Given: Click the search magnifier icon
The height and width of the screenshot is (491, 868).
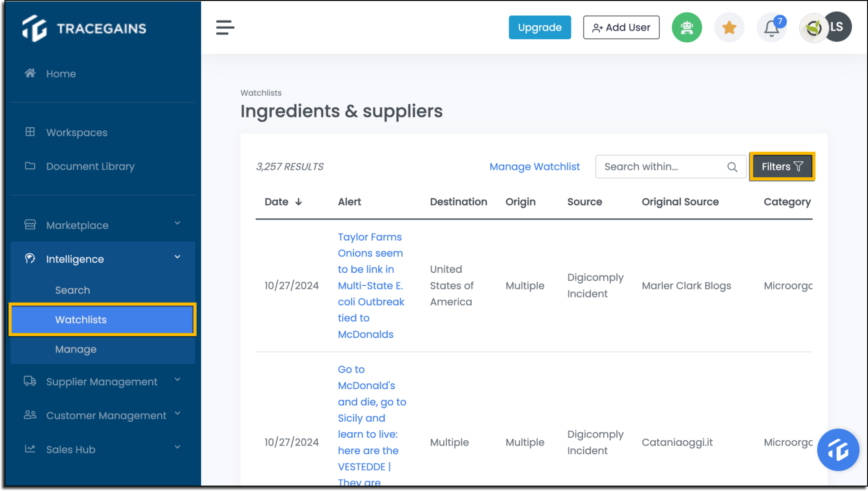Looking at the screenshot, I should coord(732,167).
